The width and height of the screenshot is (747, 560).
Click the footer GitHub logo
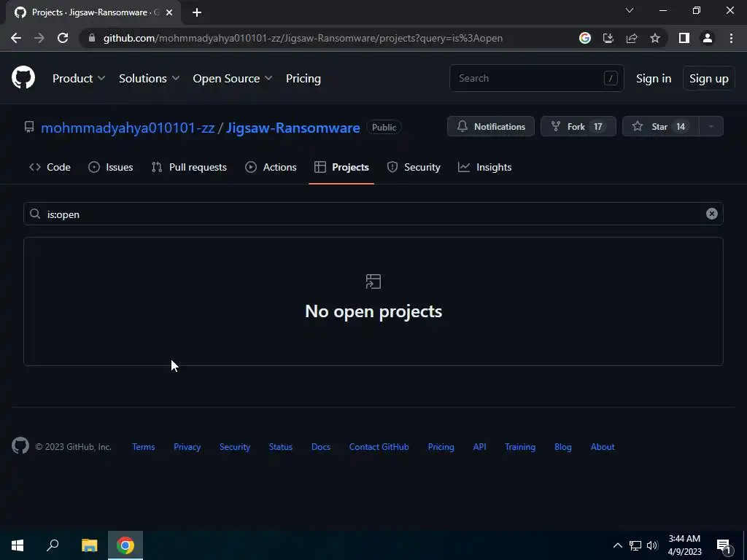pos(20,446)
